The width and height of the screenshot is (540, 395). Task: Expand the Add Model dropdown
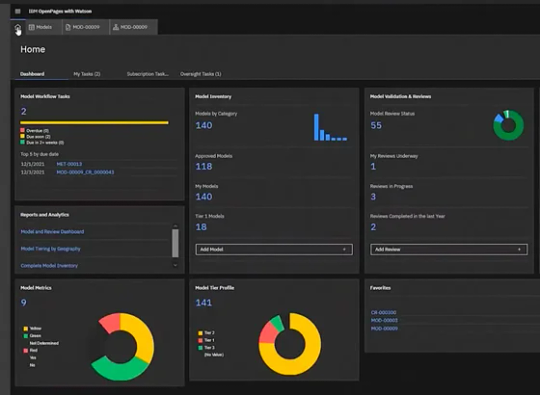point(274,249)
